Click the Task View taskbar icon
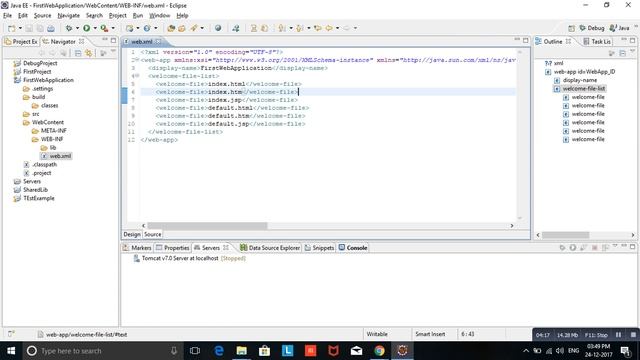Image resolution: width=640 pixels, height=360 pixels. (x=195, y=351)
